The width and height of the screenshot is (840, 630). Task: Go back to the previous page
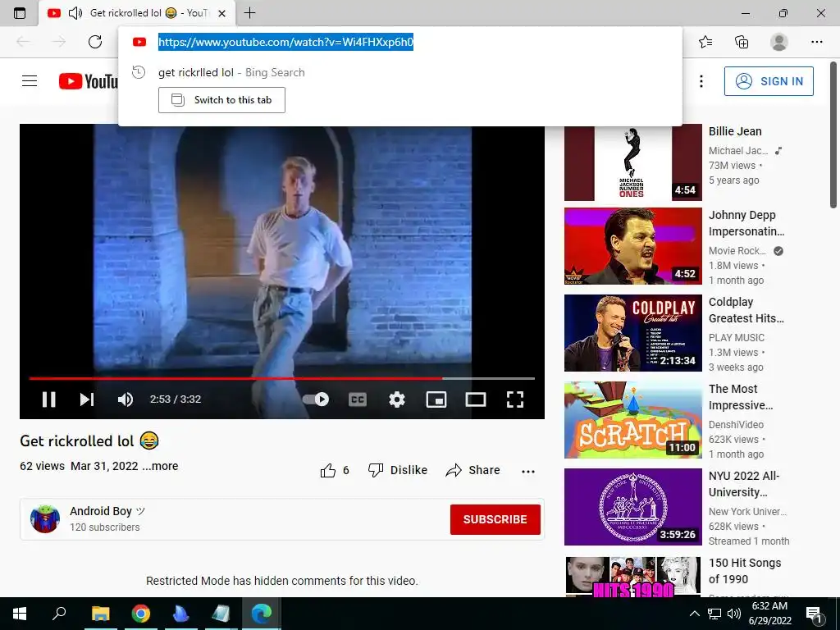23,42
